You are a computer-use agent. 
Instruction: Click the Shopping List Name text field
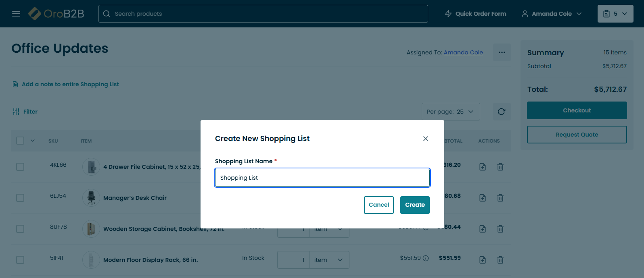[322, 178]
